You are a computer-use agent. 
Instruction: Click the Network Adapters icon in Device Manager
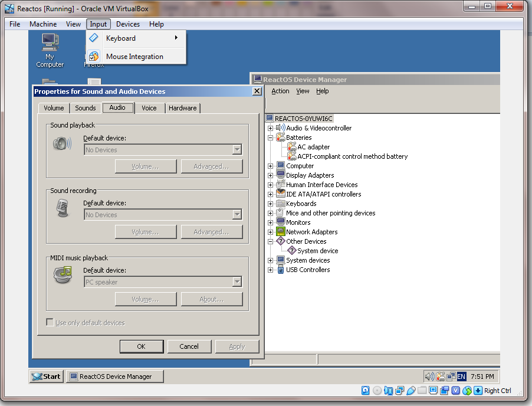coord(281,232)
